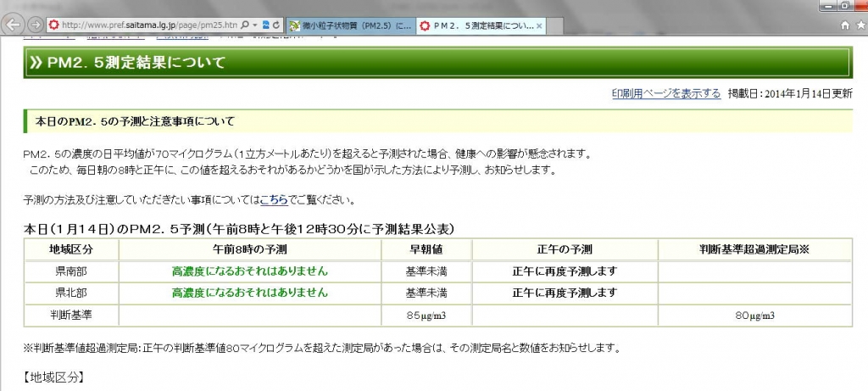
Task: Follow the こちら link for forecast method
Action: [273, 200]
